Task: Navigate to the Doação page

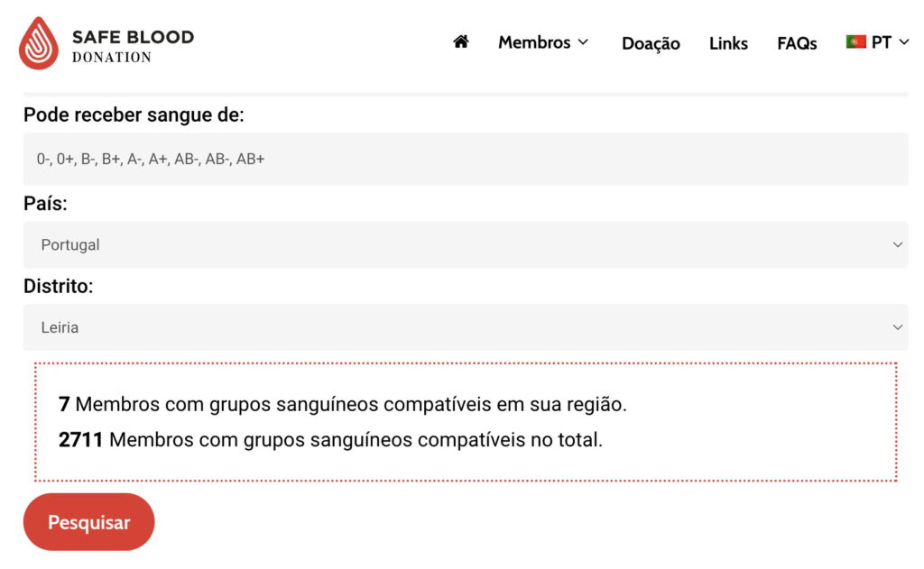Action: point(651,43)
